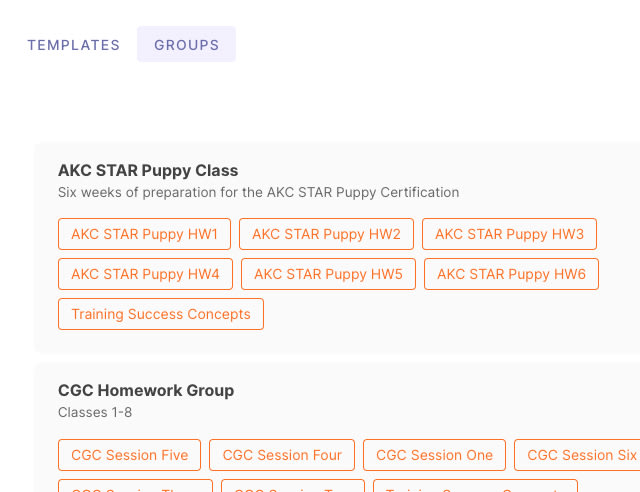Select partially visible CGC Session Three tag
640x492 pixels.
pos(136,486)
